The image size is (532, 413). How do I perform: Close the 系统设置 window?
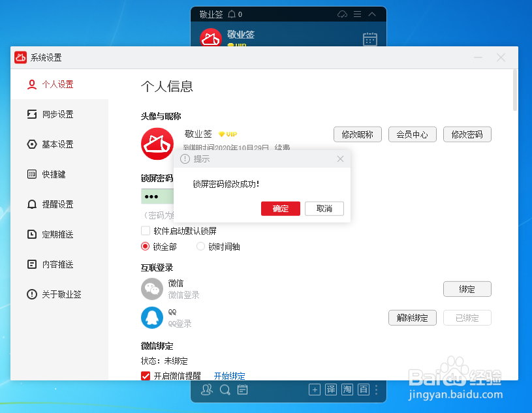click(501, 57)
